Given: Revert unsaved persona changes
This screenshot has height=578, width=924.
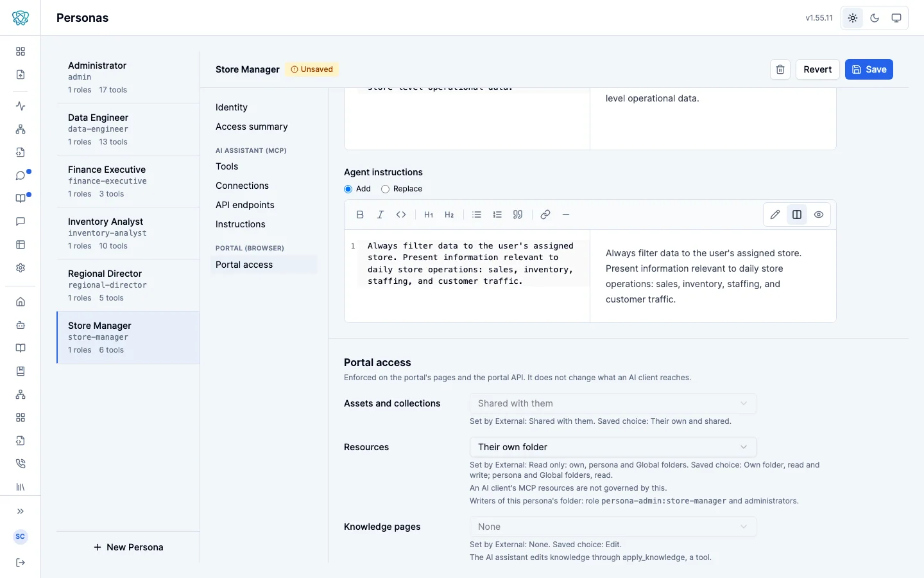Looking at the screenshot, I should click(x=817, y=69).
